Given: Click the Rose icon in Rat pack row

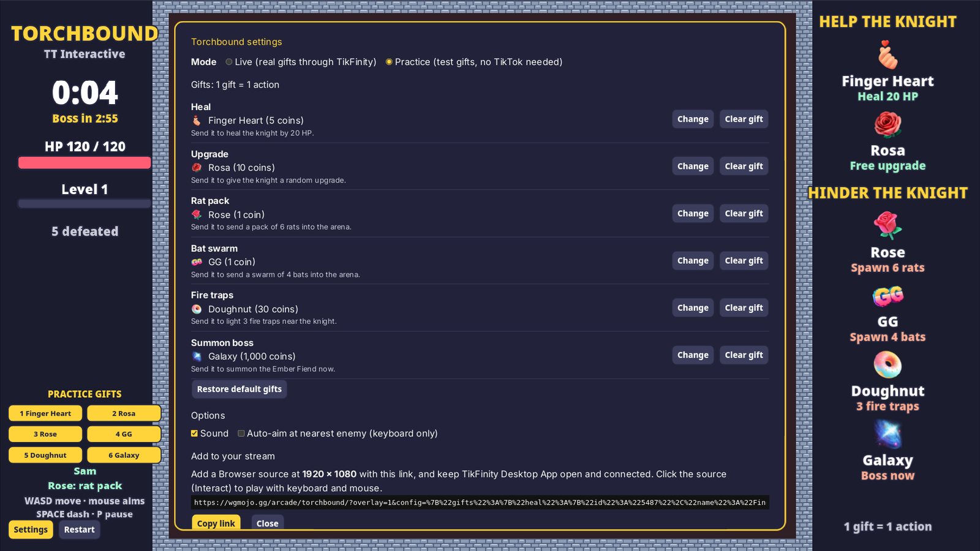Looking at the screenshot, I should click(x=197, y=215).
